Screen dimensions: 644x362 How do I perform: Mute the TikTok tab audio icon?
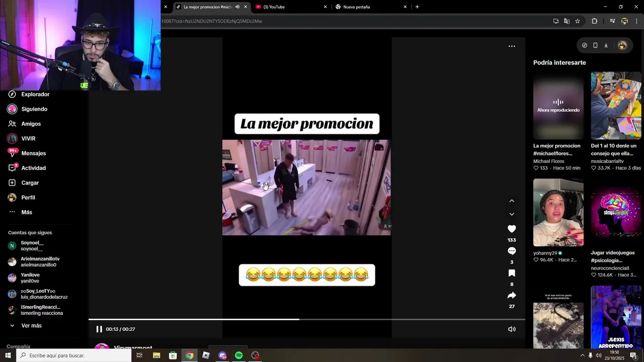pyautogui.click(x=237, y=7)
